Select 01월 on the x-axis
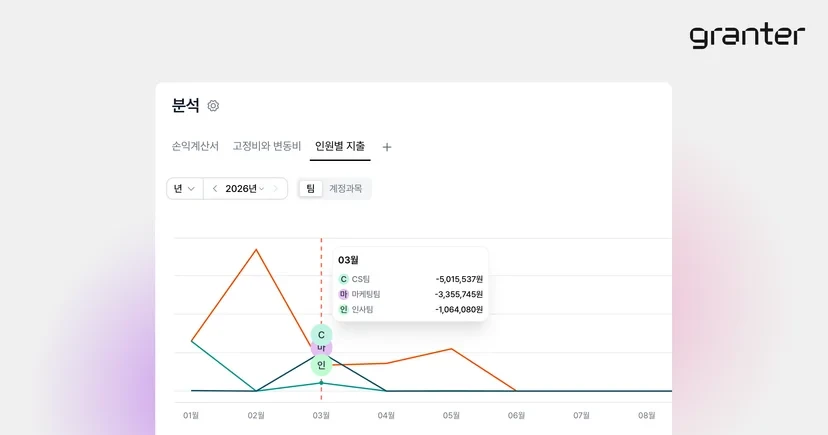828x435 pixels. click(191, 415)
